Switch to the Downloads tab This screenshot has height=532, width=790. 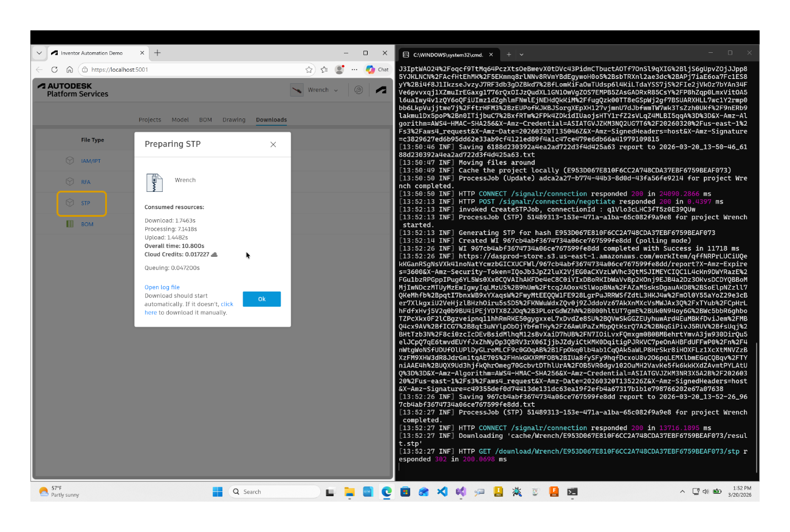[x=271, y=120]
